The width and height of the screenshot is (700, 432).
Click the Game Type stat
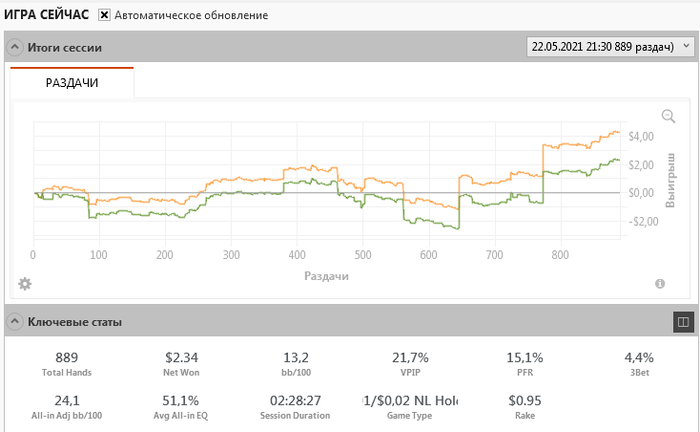tap(410, 407)
